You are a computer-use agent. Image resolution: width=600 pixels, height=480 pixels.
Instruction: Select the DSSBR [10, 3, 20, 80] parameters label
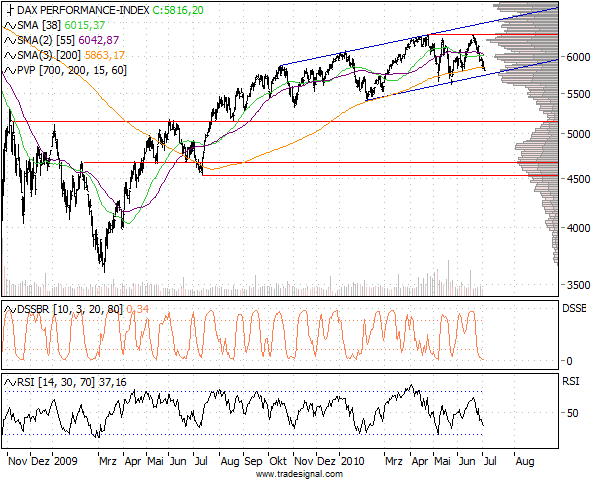68,309
